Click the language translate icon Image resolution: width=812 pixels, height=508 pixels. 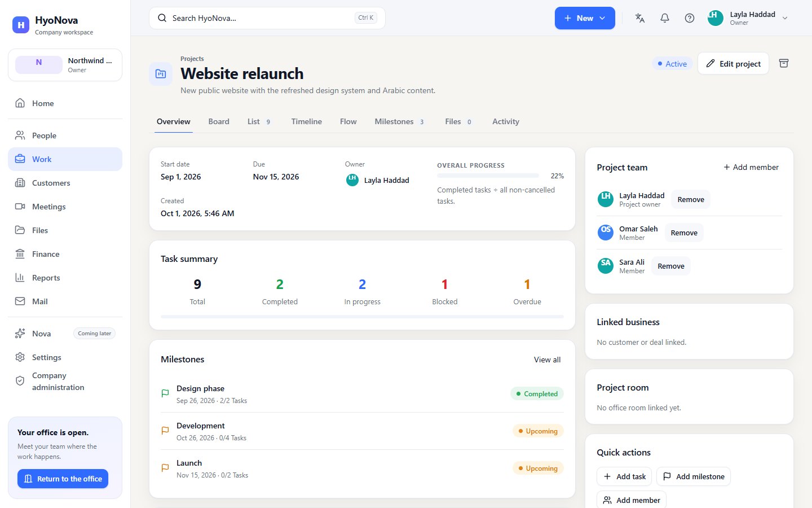[x=640, y=18]
